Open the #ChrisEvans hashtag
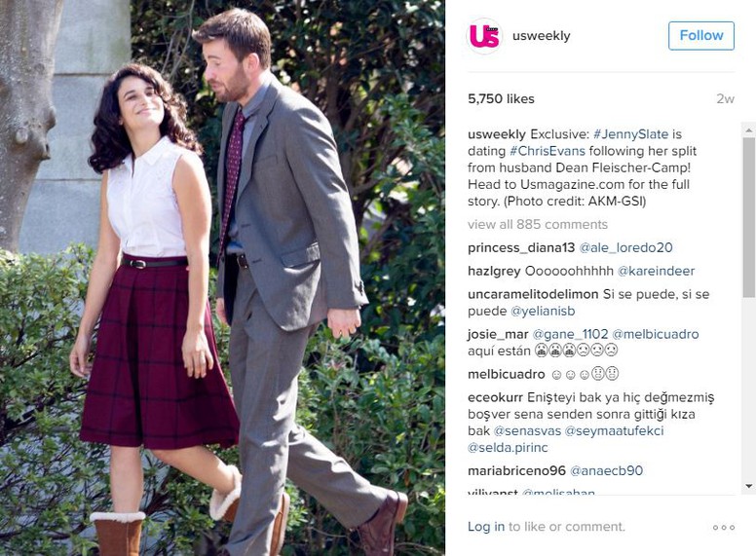Image resolution: width=756 pixels, height=556 pixels. coord(548,151)
